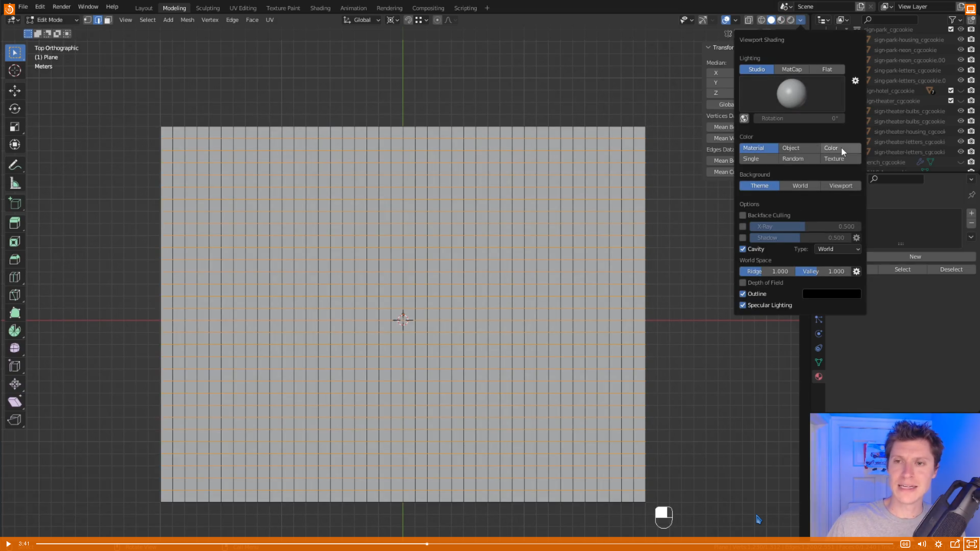Choose Random color mode
Image resolution: width=980 pixels, height=551 pixels.
pyautogui.click(x=792, y=158)
